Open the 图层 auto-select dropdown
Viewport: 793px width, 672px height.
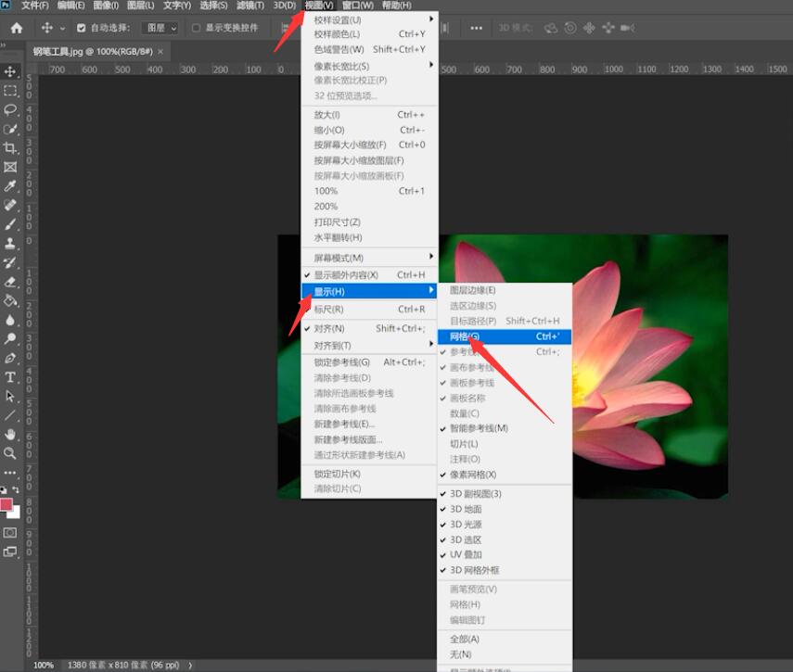(160, 29)
